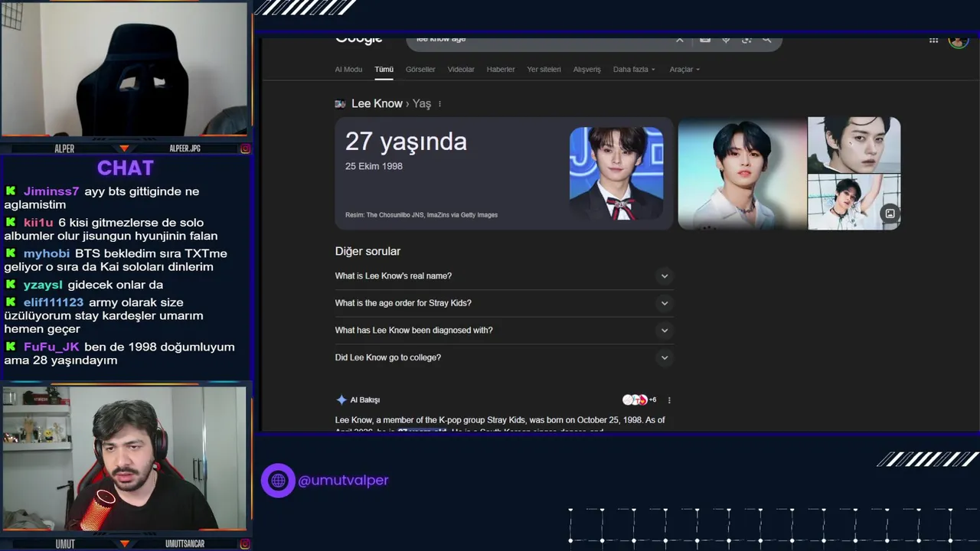This screenshot has width=980, height=551.
Task: Click the @umutvalper handle
Action: 343,481
